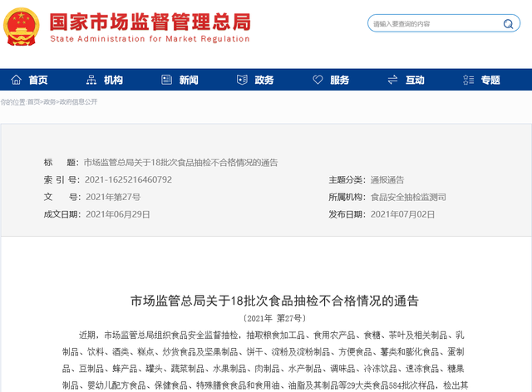Select the written date 2021年06月29日

[118, 214]
